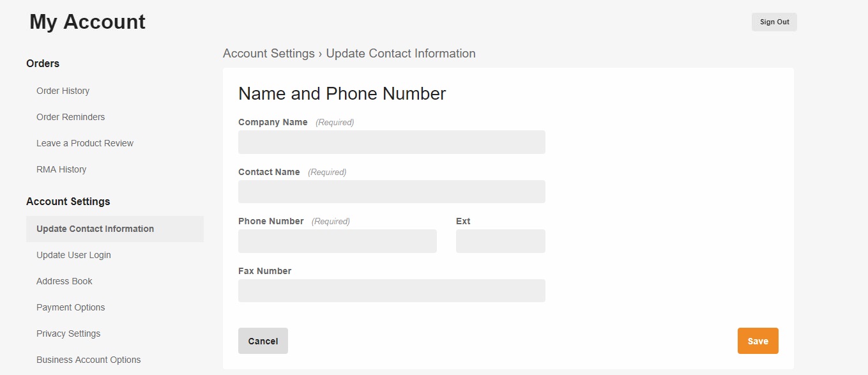Click inside the Phone Number field

[337, 241]
